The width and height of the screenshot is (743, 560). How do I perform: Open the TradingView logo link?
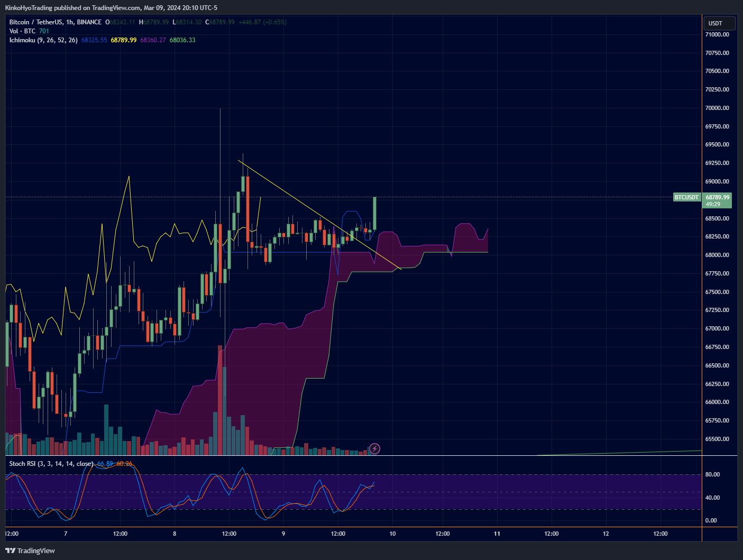(30, 550)
